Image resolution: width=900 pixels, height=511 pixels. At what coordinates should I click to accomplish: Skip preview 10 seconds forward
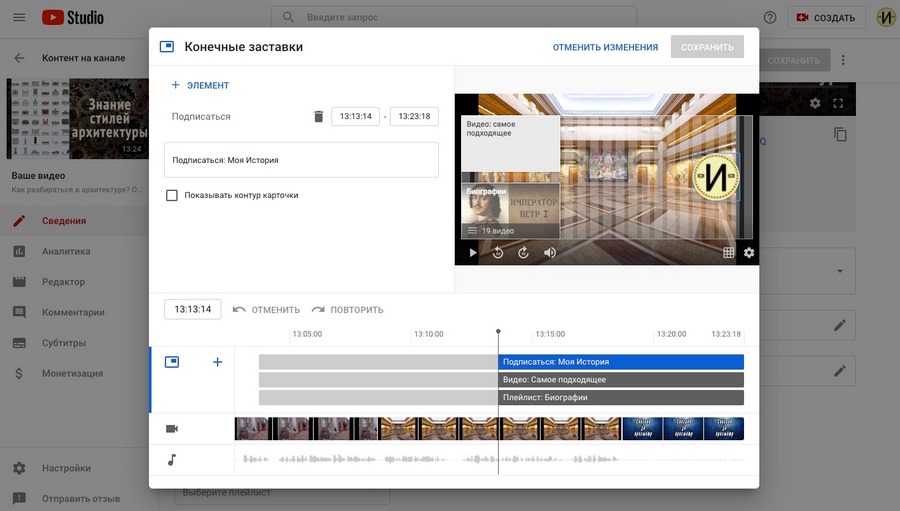point(523,253)
